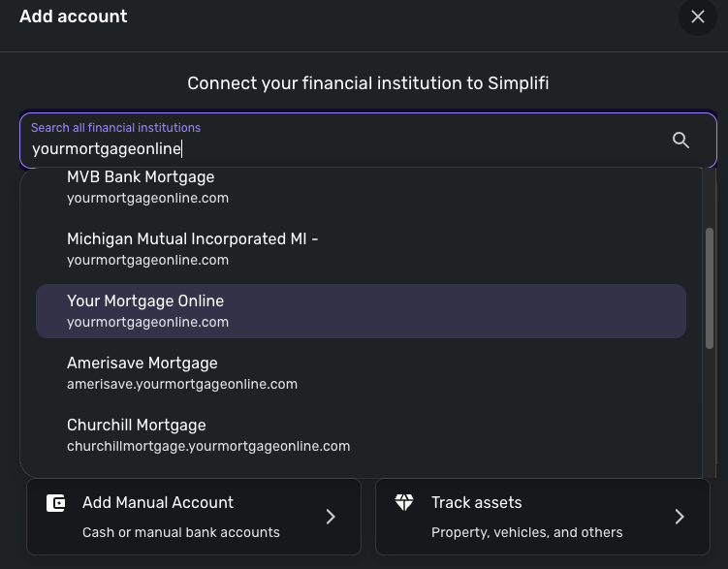The width and height of the screenshot is (728, 569).
Task: Click the "Search all financial institutions" label
Action: 115,127
